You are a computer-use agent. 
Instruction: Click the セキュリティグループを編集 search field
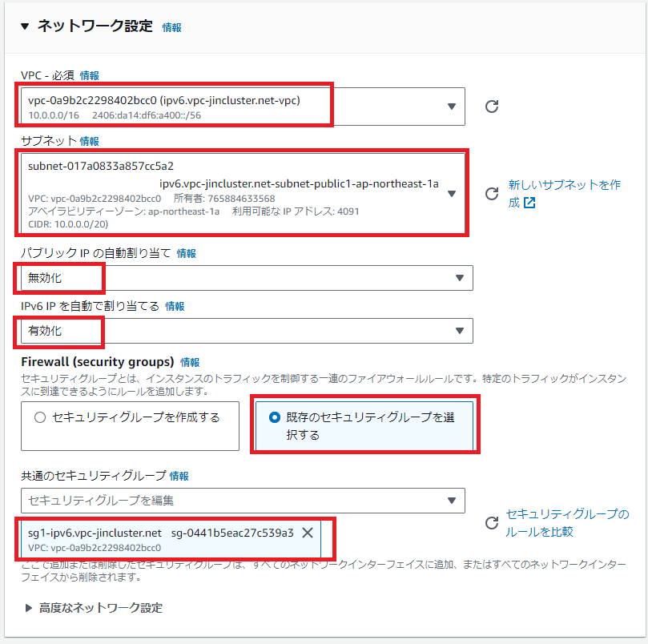click(232, 501)
